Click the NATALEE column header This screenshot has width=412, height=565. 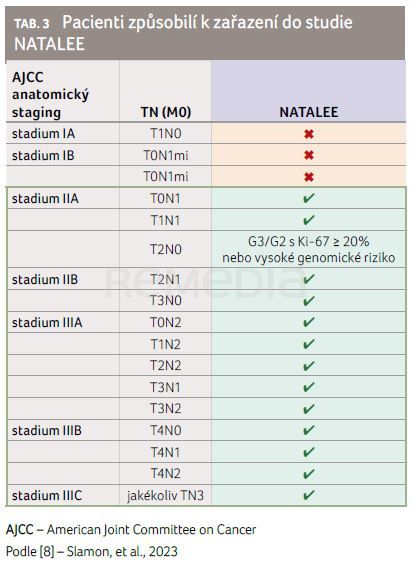pyautogui.click(x=309, y=112)
